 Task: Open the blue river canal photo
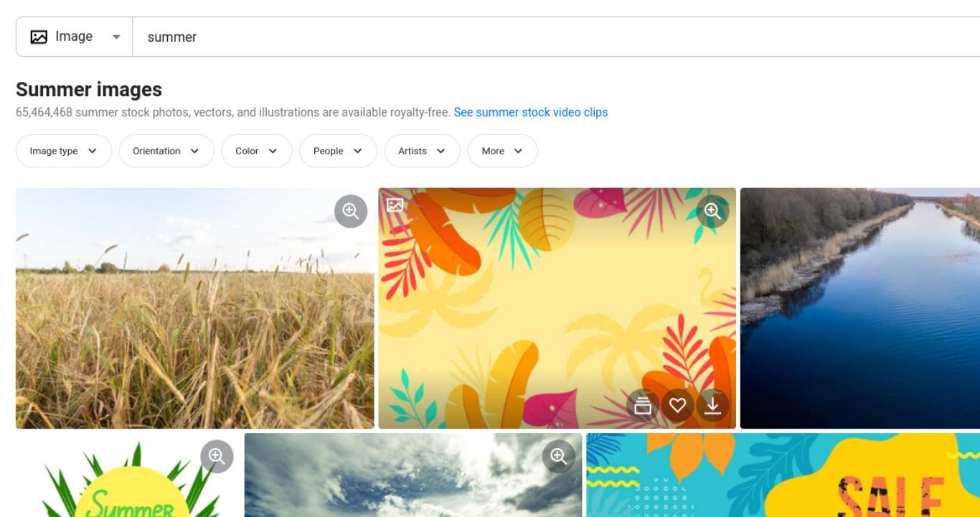[860, 308]
